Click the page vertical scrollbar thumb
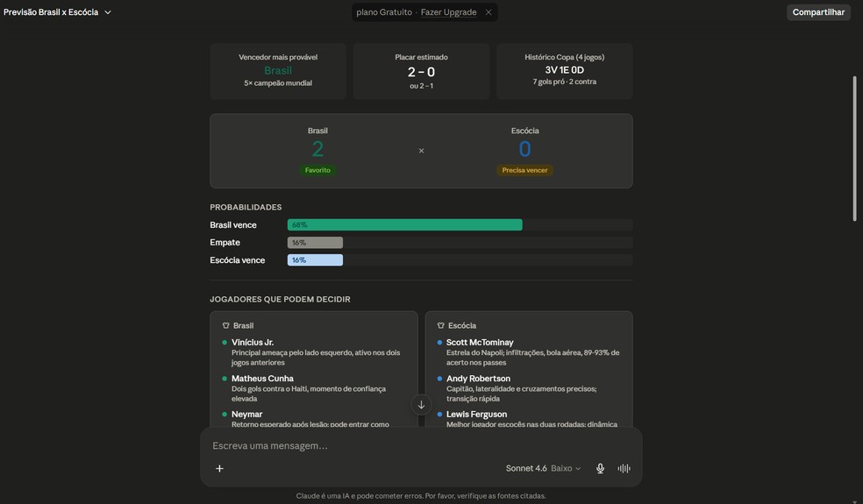Screen dimensions: 863x504 854,148
